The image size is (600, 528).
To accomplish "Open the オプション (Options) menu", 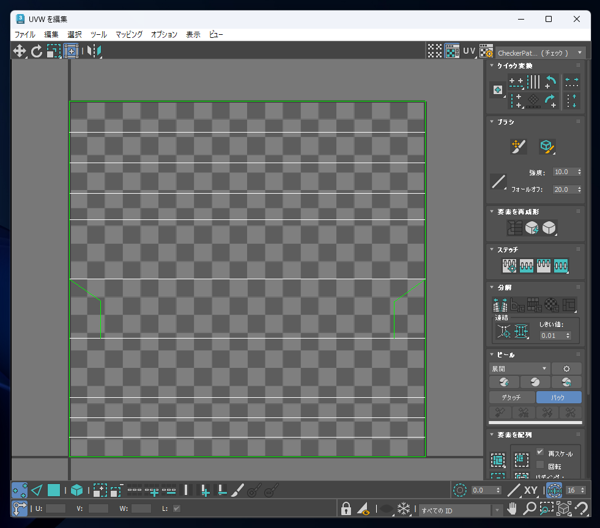I will (x=164, y=34).
